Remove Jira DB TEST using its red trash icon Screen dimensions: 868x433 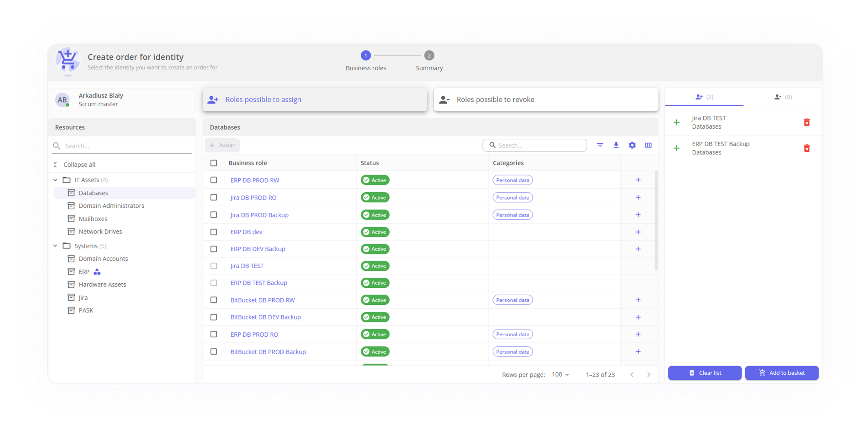point(807,123)
